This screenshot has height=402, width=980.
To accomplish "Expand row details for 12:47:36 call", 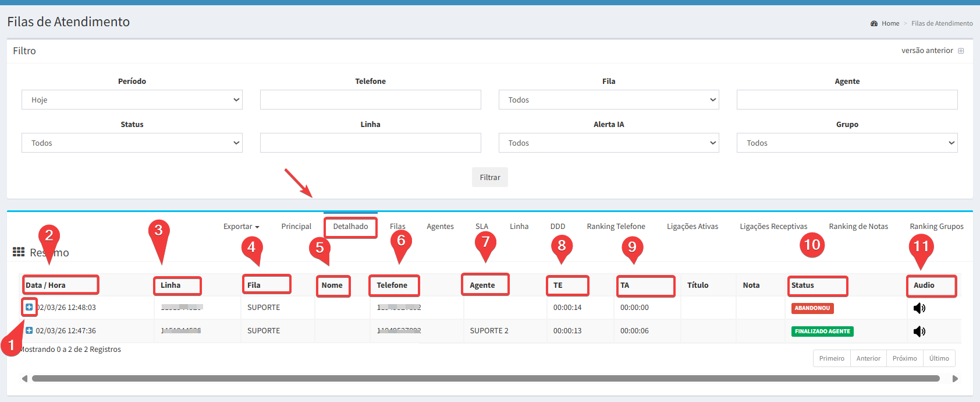I will click(x=29, y=330).
